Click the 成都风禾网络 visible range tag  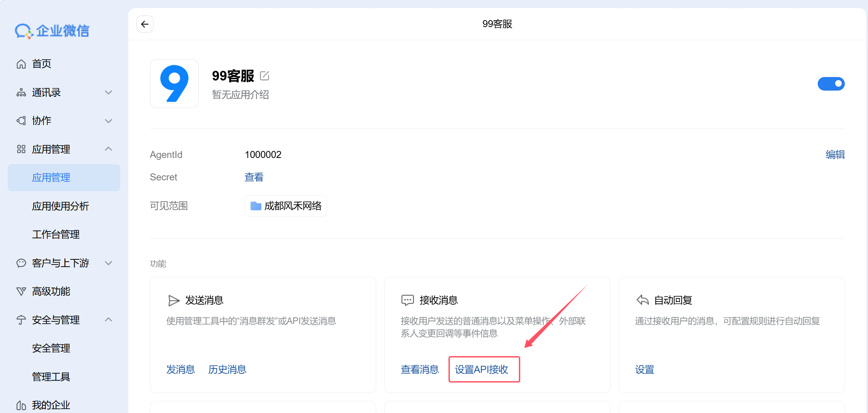(x=286, y=206)
